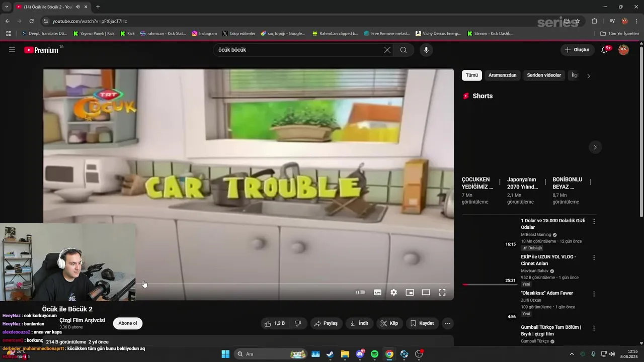Click the Klip button
Viewport: 644px width, 362px height.
[389, 323]
